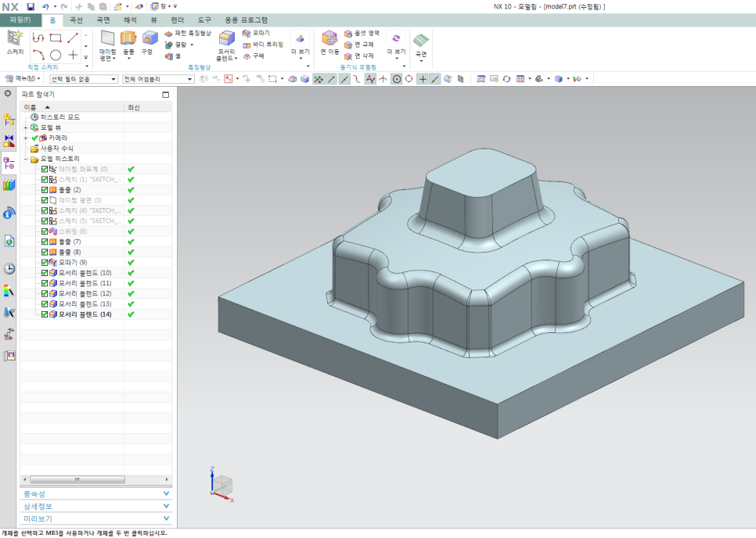
Task: Click the 모서리 블렌드 (Edge Blend) icon
Action: 227,38
